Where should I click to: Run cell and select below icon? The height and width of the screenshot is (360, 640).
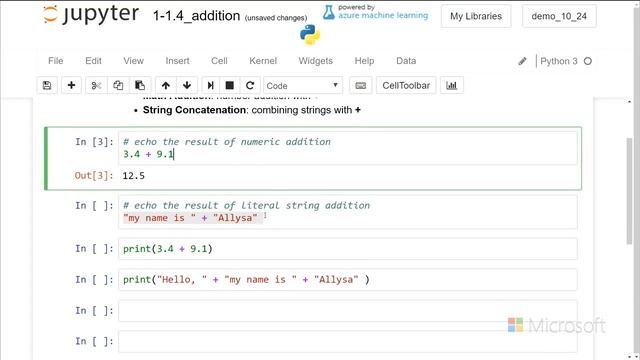[210, 85]
